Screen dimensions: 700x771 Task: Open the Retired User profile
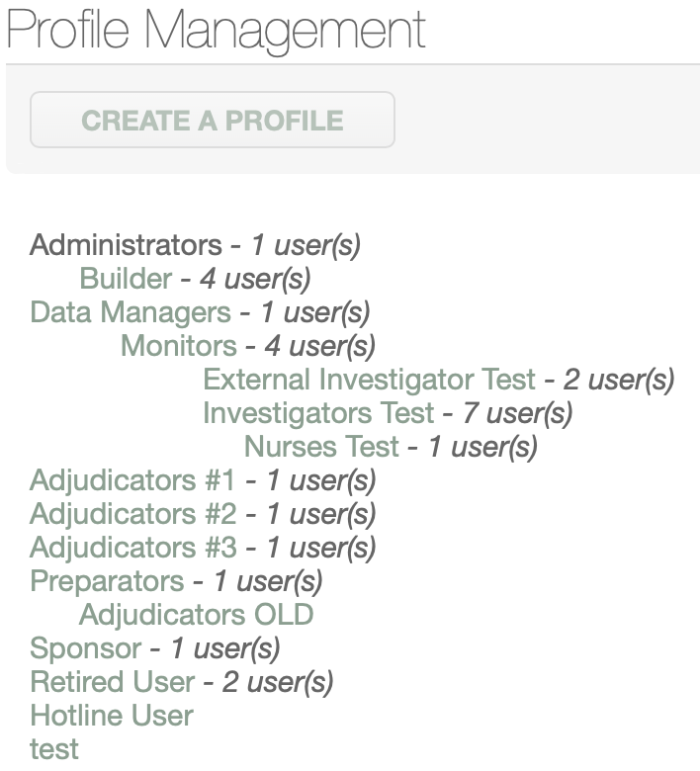point(113,682)
